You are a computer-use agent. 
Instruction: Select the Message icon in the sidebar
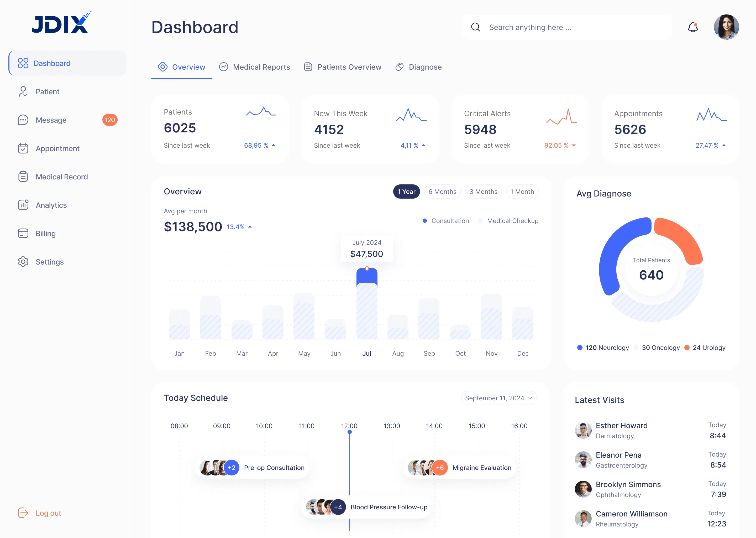pos(23,120)
